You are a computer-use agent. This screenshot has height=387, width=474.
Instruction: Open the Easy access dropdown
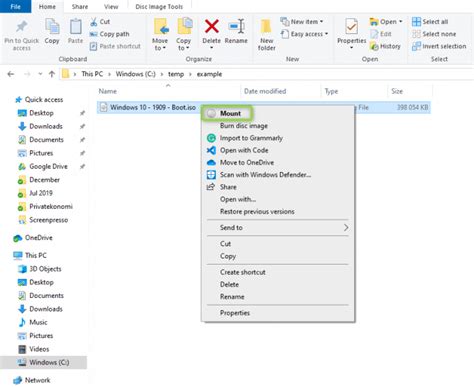point(304,34)
